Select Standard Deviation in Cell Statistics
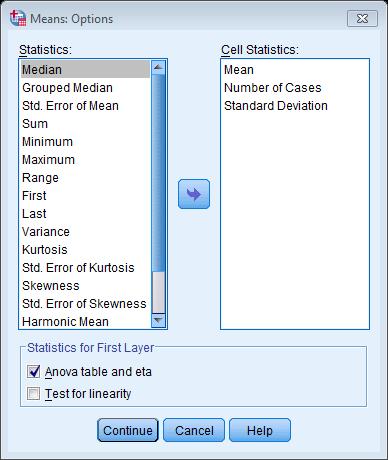 295,106
